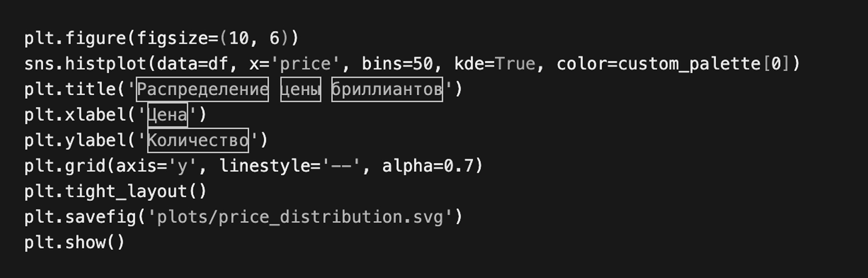Click custom_palette in the color argument
The width and height of the screenshot is (868, 278).
pos(689,64)
